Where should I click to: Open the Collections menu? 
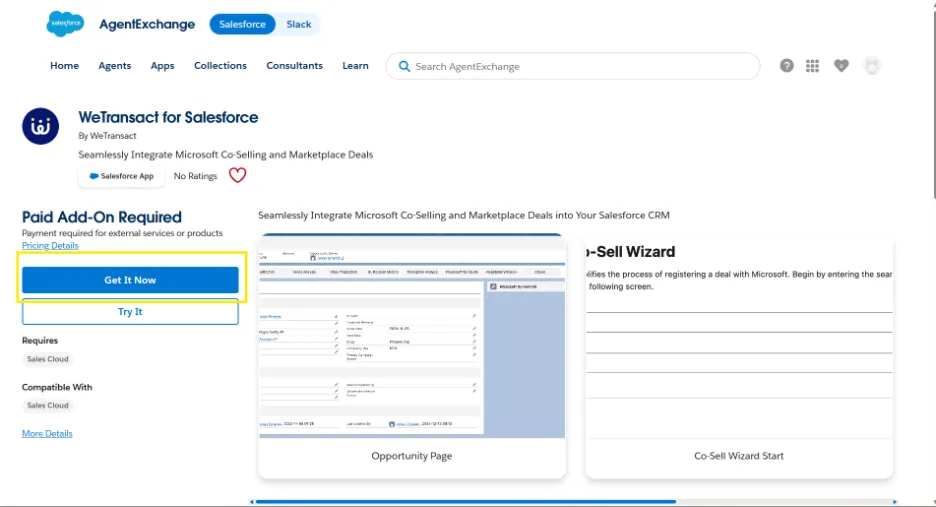click(220, 66)
